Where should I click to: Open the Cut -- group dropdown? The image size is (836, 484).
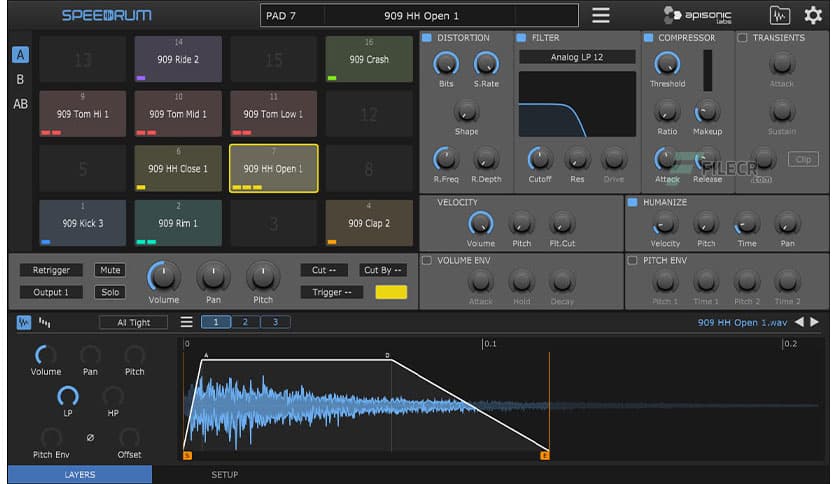pos(324,270)
